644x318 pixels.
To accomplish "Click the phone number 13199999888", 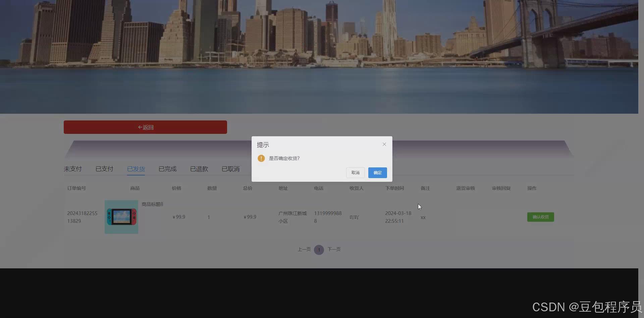I will tap(328, 217).
